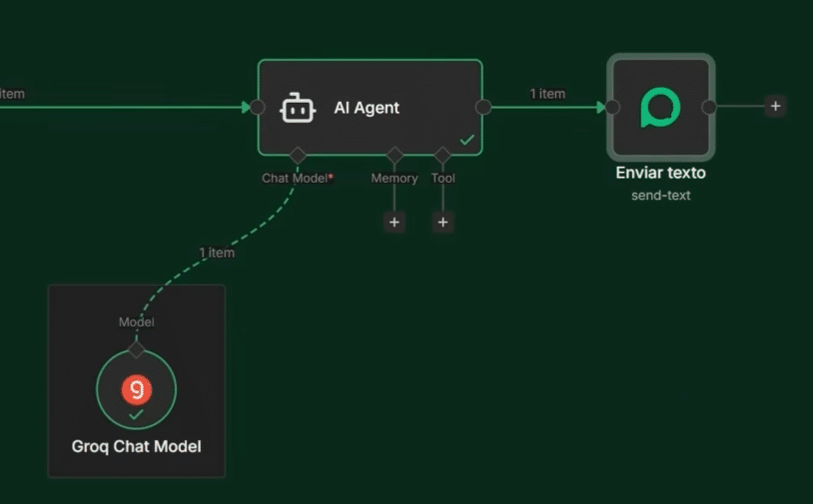Click the AI Agent success checkmark

pyautogui.click(x=467, y=140)
